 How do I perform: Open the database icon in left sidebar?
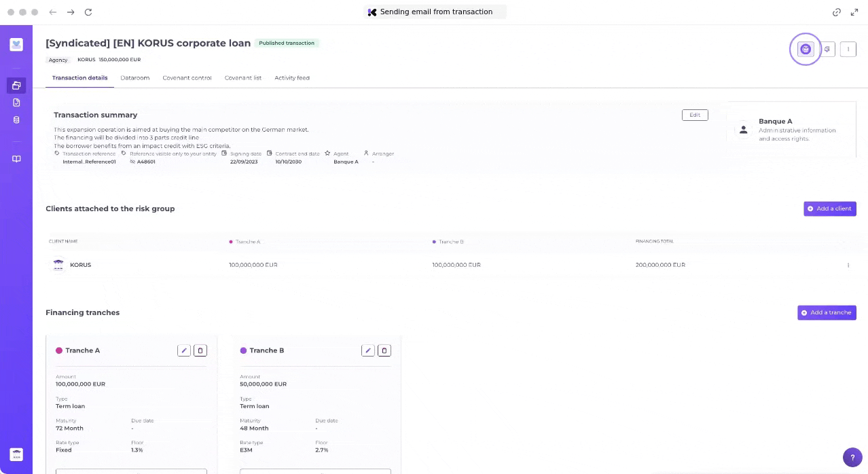(16, 120)
